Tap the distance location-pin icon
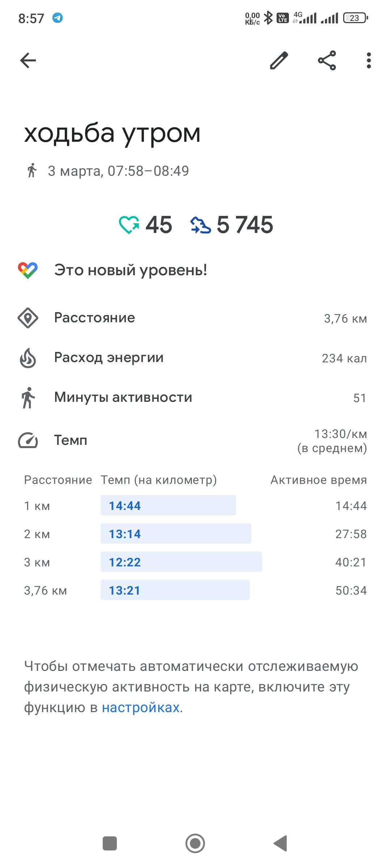The height and width of the screenshot is (868, 391). pyautogui.click(x=28, y=318)
